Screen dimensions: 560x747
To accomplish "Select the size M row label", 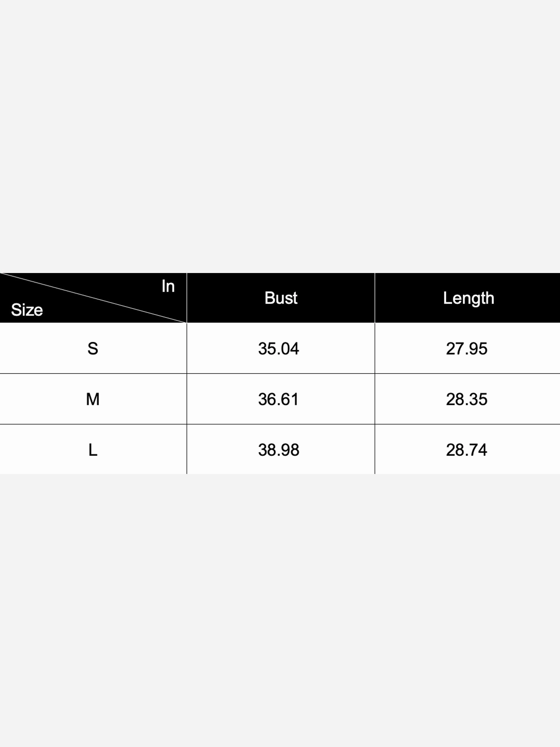I will point(93,399).
